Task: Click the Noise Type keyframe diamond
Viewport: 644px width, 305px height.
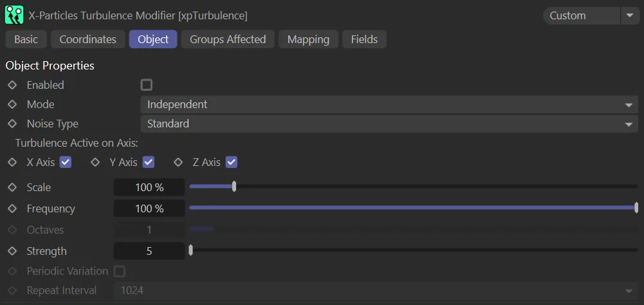Action: click(x=12, y=124)
